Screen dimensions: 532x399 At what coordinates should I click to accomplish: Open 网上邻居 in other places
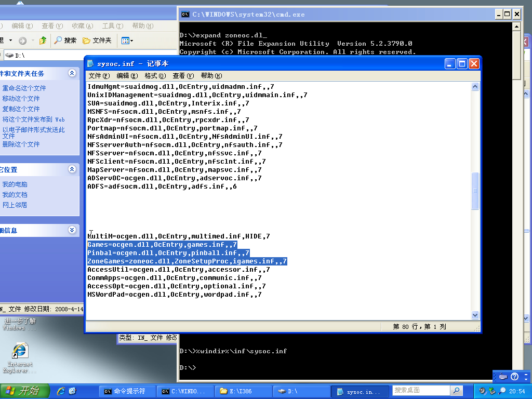coord(15,205)
